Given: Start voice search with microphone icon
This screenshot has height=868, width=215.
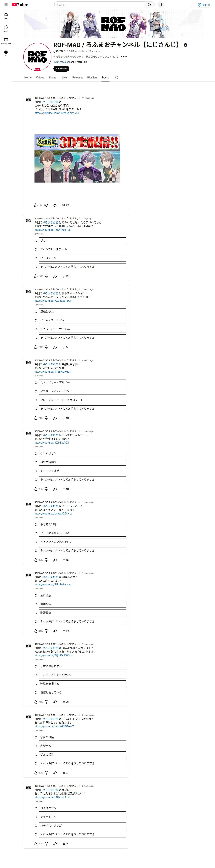Looking at the screenshot, I should click(161, 5).
